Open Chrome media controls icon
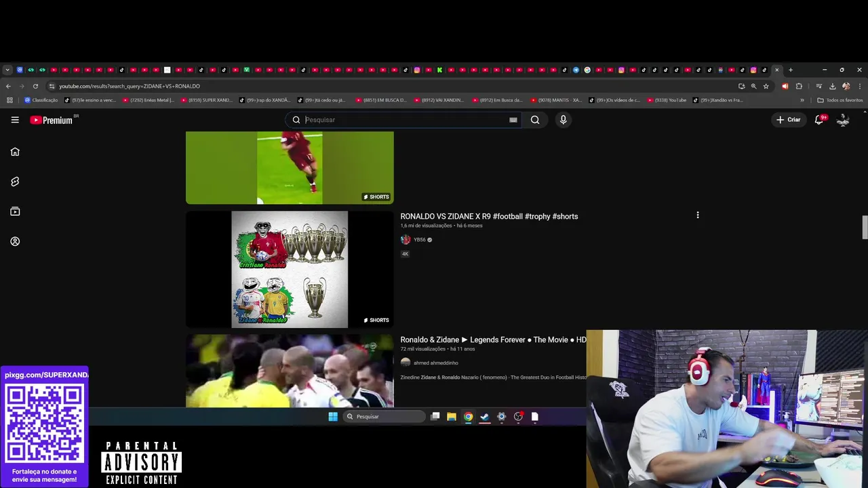The image size is (868, 488). 818,86
